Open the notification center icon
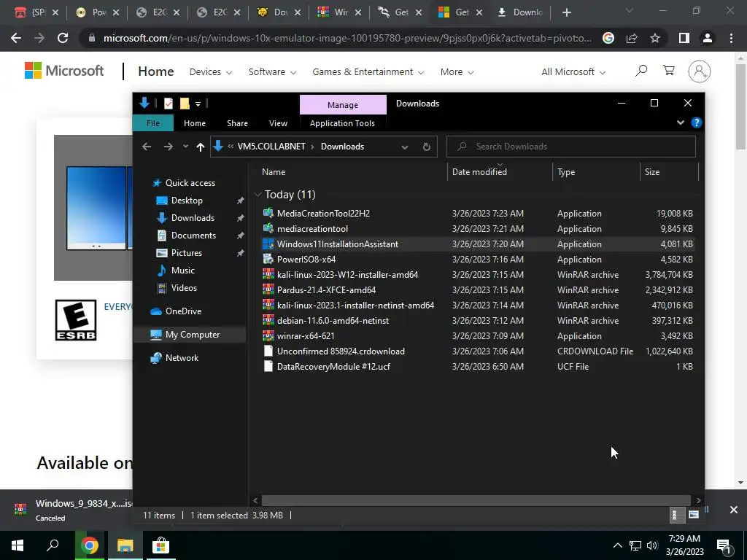This screenshot has height=560, width=747. [x=724, y=545]
